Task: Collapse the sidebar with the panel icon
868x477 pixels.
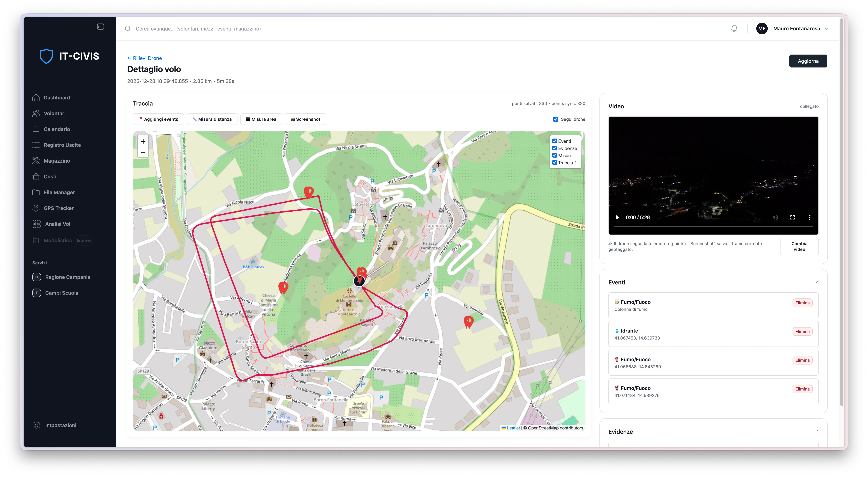Action: [100, 27]
